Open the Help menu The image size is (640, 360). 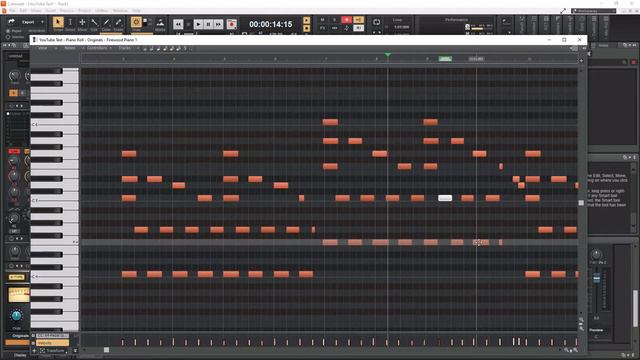136,11
